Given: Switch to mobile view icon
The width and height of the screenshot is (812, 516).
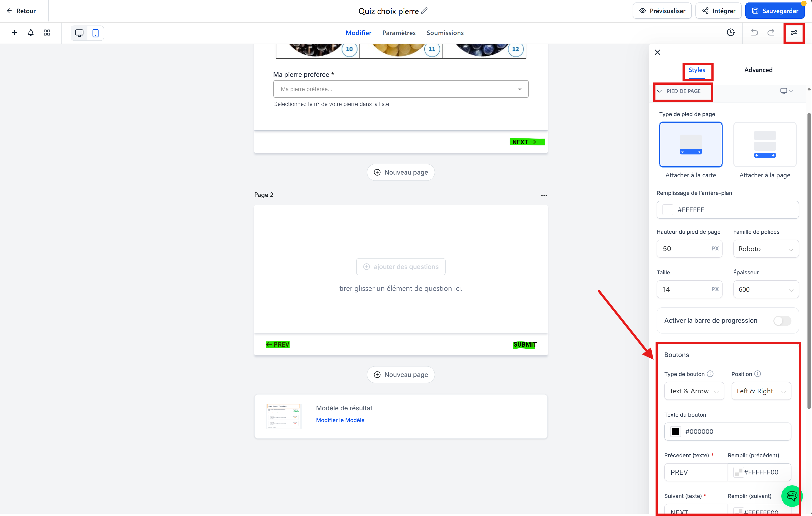Looking at the screenshot, I should click(x=96, y=33).
